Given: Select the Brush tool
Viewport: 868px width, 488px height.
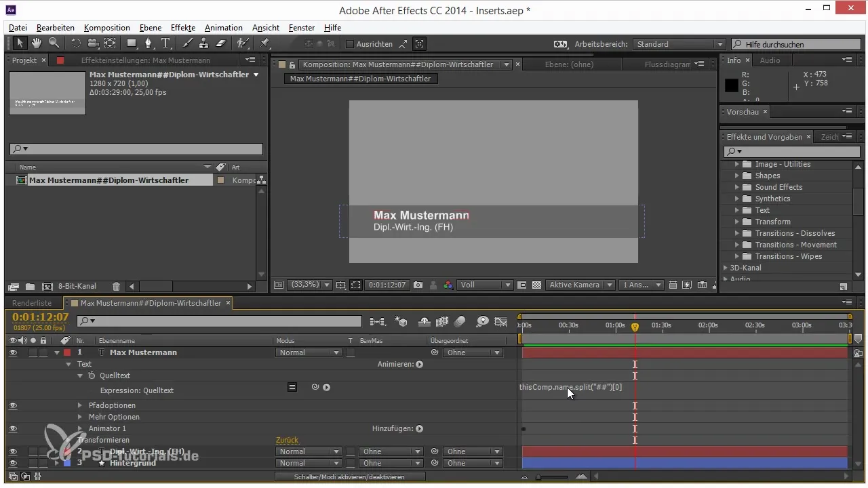Looking at the screenshot, I should [x=189, y=43].
